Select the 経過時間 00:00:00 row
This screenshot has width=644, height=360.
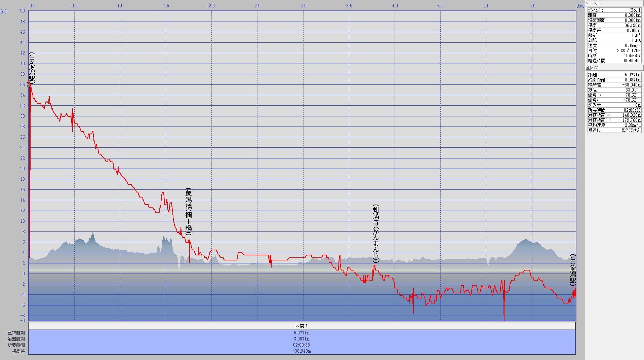pos(614,61)
